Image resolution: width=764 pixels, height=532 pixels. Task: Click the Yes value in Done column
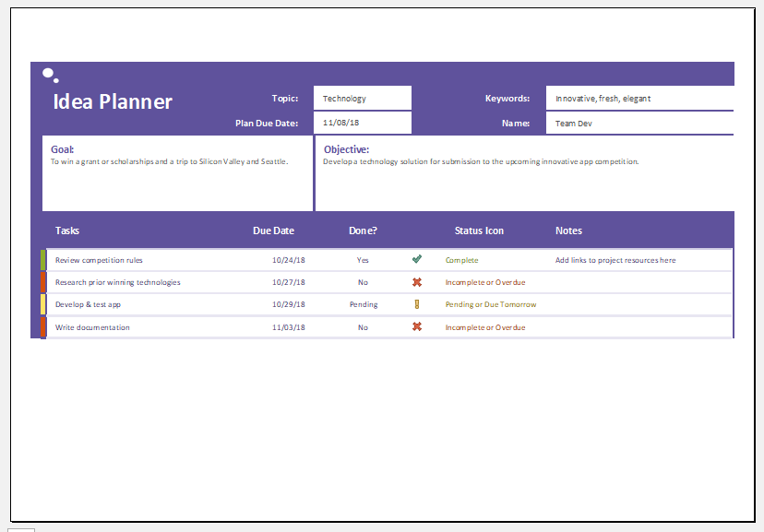point(363,260)
